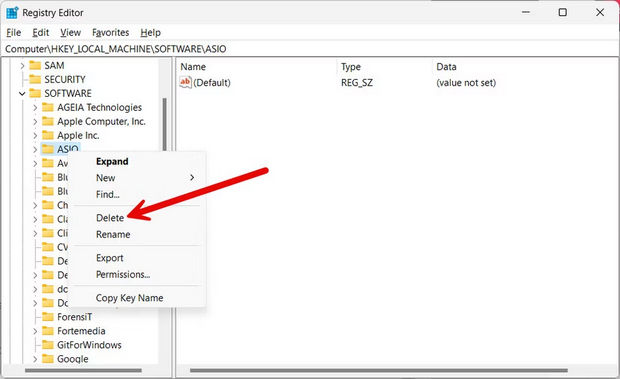
Task: Select the (Default) string value icon
Action: pos(185,82)
